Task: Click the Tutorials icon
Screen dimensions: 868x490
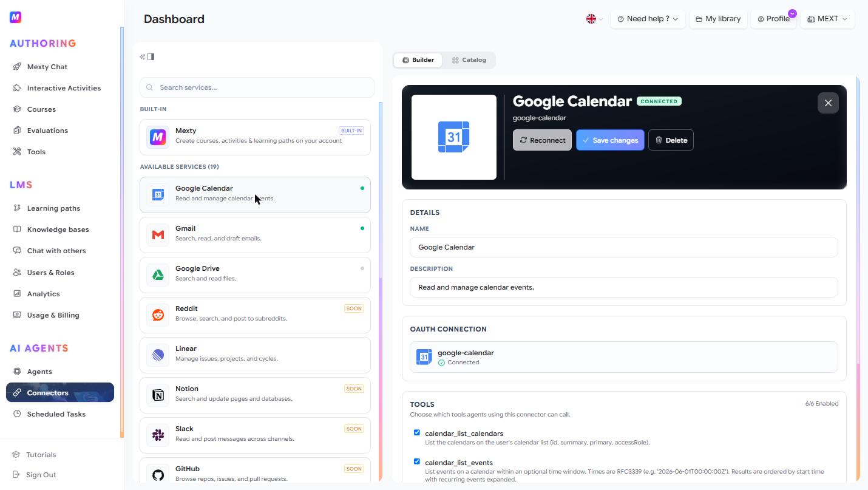Action: [x=16, y=455]
